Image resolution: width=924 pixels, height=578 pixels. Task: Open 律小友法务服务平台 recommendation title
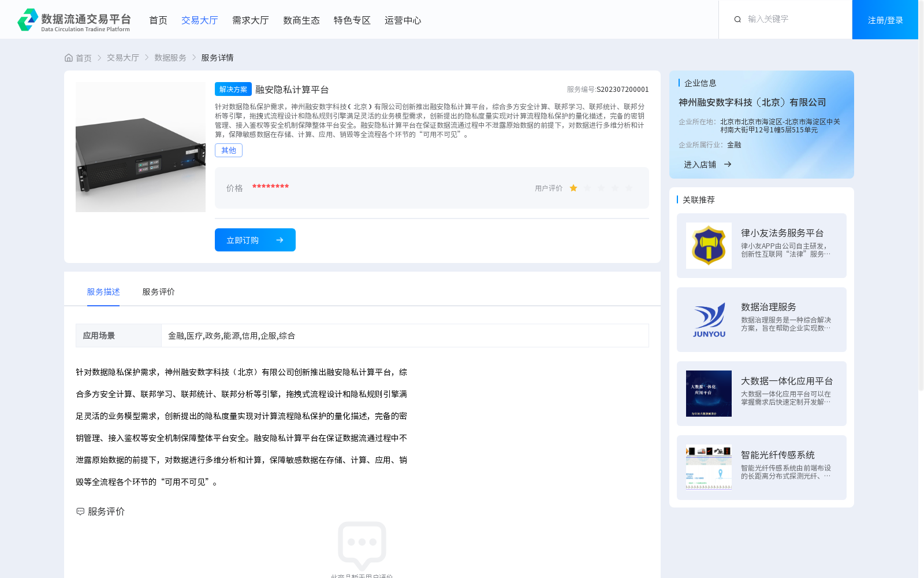pos(783,233)
